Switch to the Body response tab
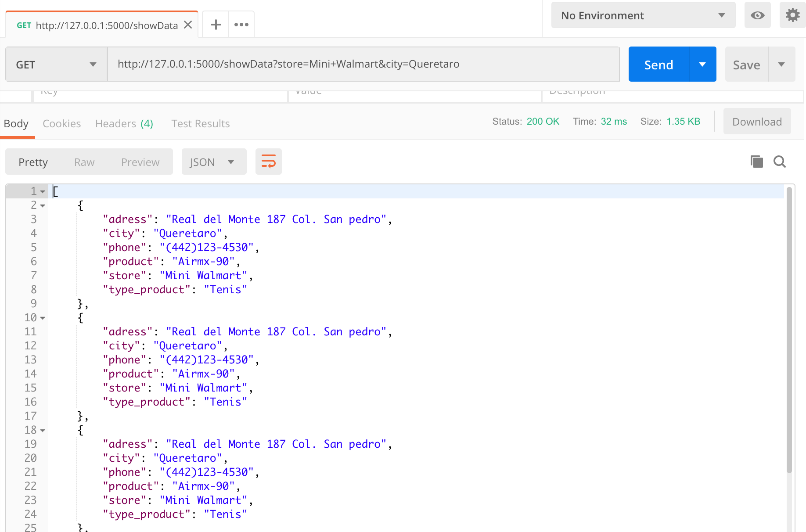806x532 pixels. [16, 124]
